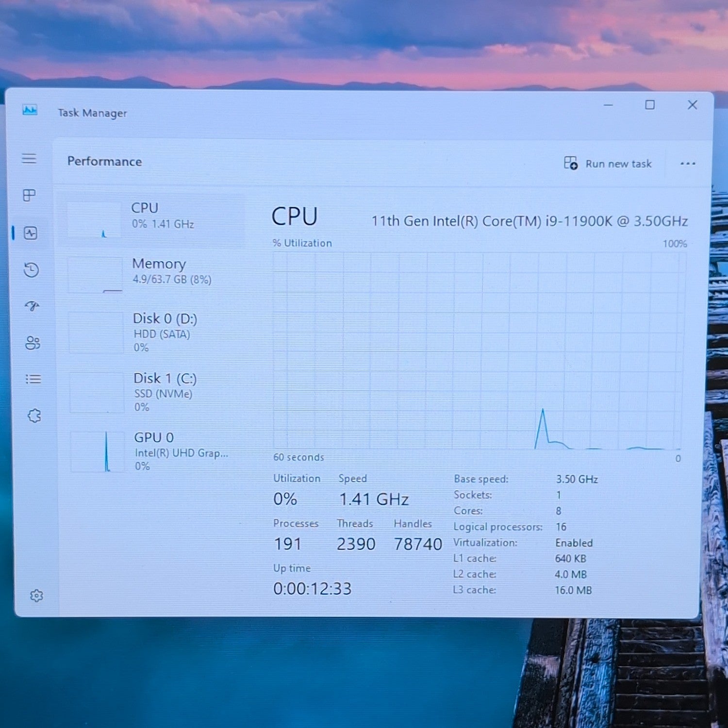Click the Threads count value 2390
The height and width of the screenshot is (728, 728).
coord(356,544)
